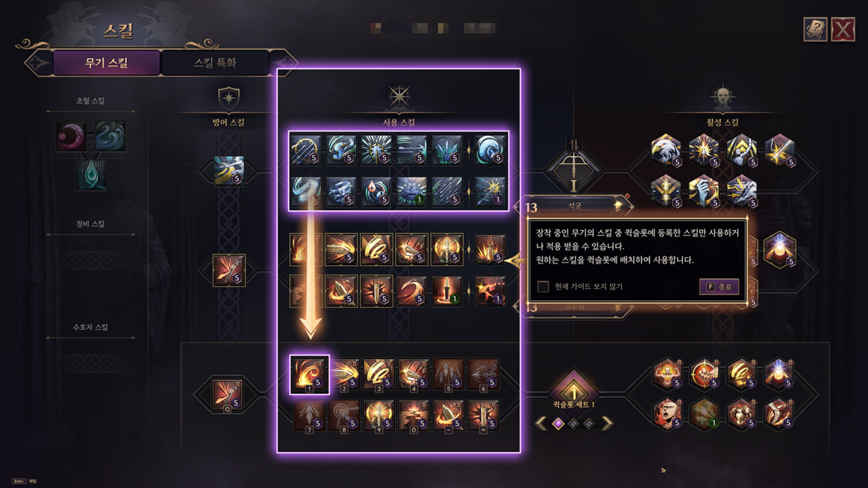Image resolution: width=868 pixels, height=488 pixels.
Task: Click the upgrade arrow on the 석궁 weapon bar
Action: [618, 206]
